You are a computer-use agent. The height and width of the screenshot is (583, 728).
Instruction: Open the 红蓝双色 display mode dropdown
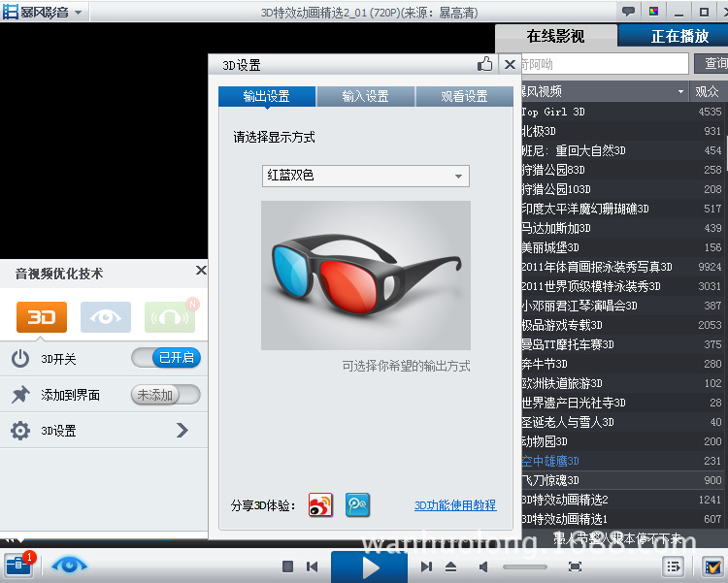coord(366,176)
